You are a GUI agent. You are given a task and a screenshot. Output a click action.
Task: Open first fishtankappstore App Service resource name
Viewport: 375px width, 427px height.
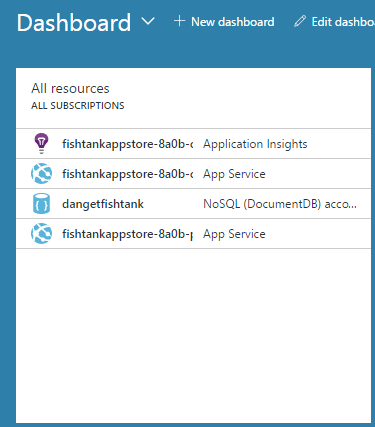click(x=128, y=174)
